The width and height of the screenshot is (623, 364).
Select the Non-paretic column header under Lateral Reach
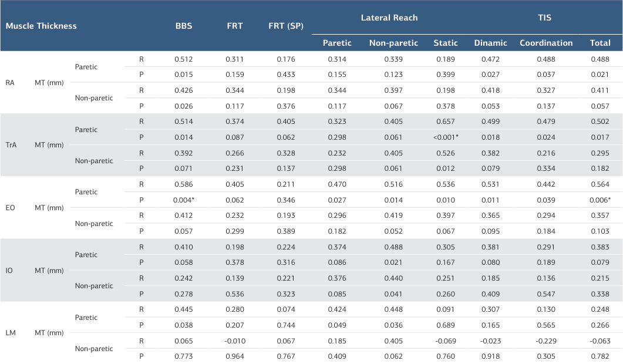tap(393, 43)
